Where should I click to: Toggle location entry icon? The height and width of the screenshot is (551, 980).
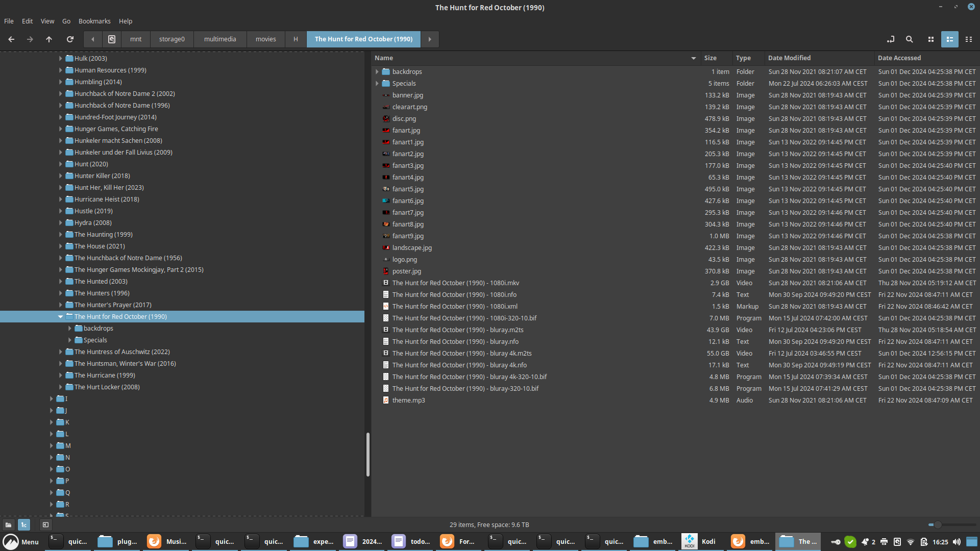click(x=891, y=39)
